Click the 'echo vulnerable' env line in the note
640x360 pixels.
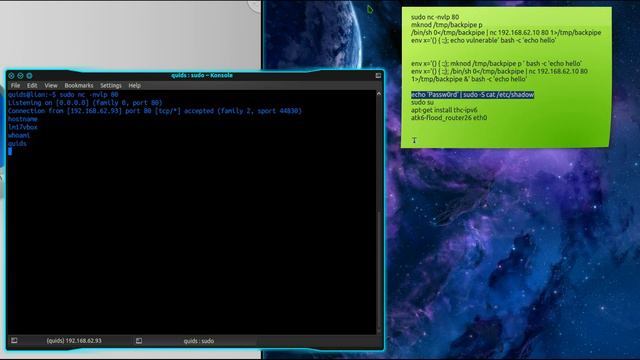(483, 40)
